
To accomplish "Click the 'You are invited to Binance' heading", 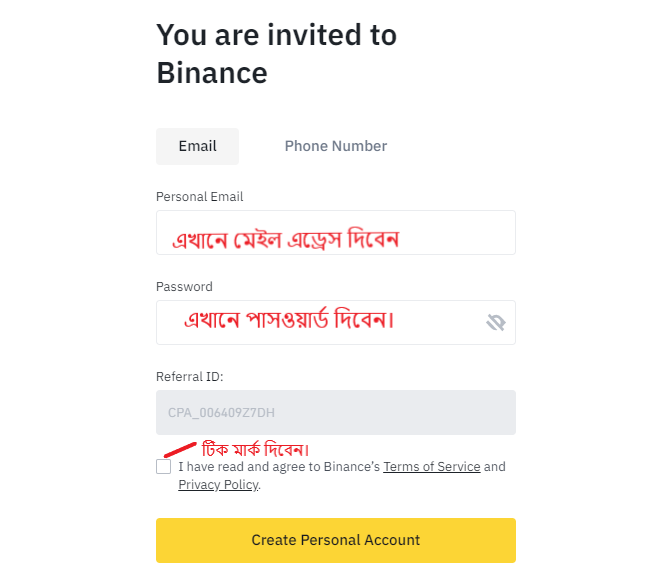I will (x=276, y=54).
